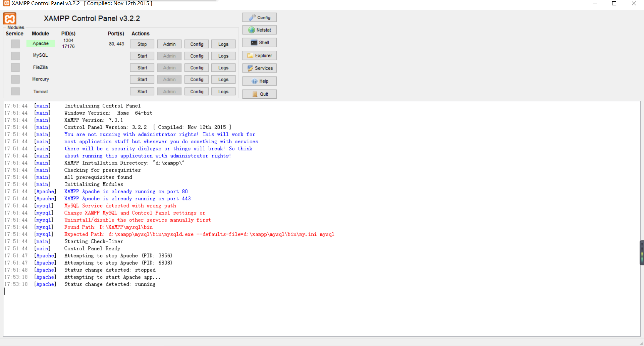Minimize the XAMPP Control Panel window

(x=595, y=3)
